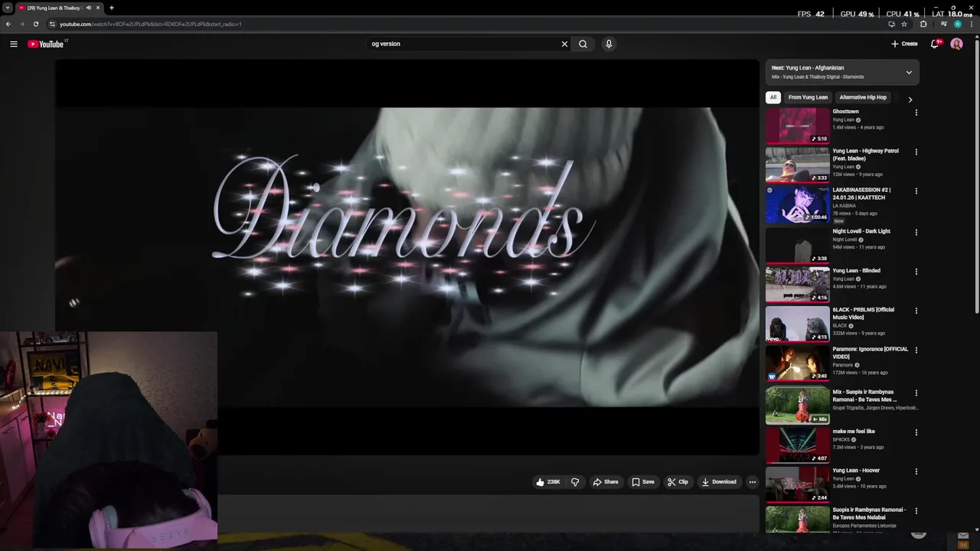This screenshot has width=980, height=551.
Task: Open the browser extensions puzzle icon
Action: point(923,24)
